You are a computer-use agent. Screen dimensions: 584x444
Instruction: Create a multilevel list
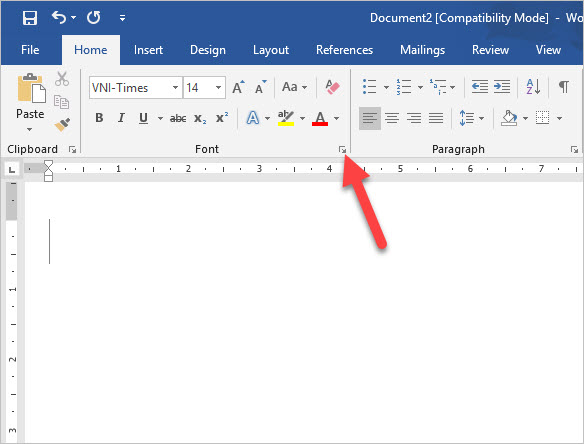438,87
